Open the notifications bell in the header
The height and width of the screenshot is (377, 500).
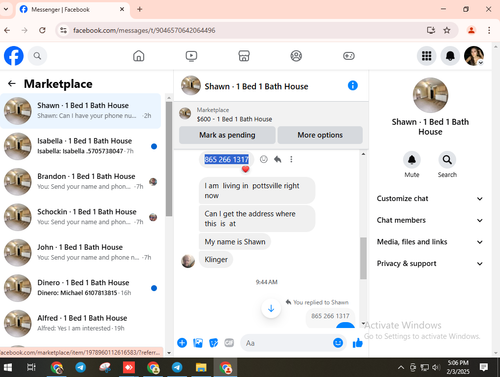[x=450, y=56]
